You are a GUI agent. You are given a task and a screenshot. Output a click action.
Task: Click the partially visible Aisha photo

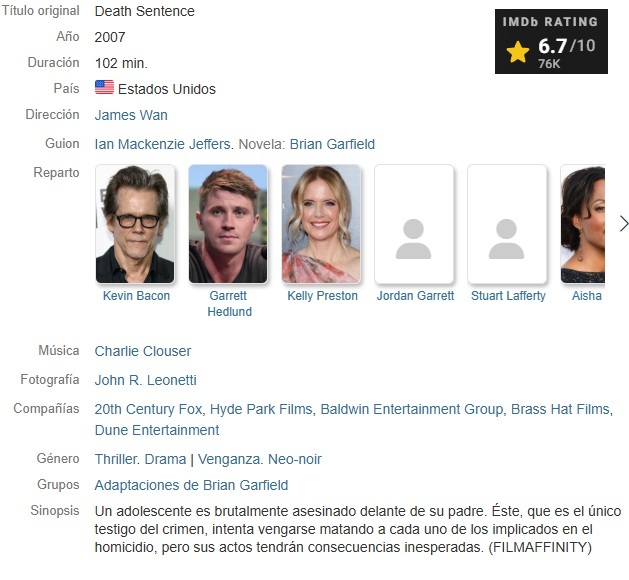click(582, 224)
